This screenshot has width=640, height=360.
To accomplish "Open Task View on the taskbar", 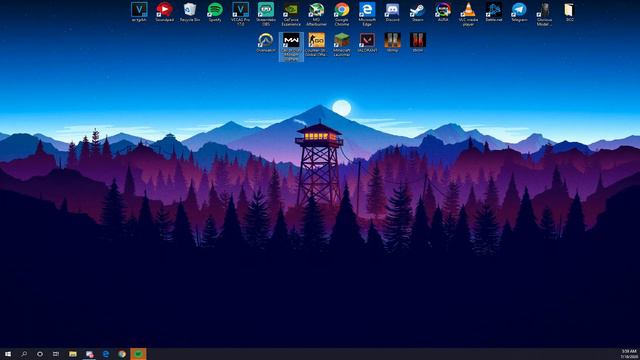I will (x=56, y=354).
